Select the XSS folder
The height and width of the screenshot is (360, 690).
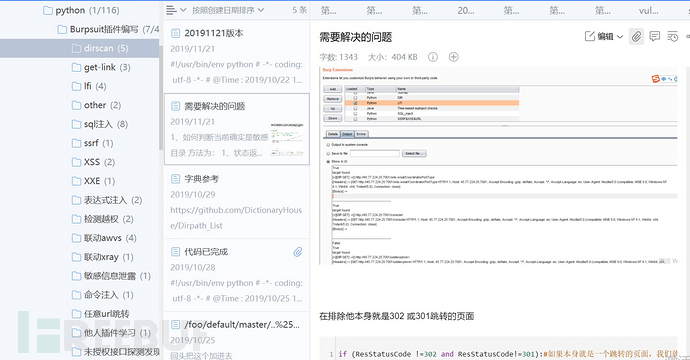[x=93, y=162]
